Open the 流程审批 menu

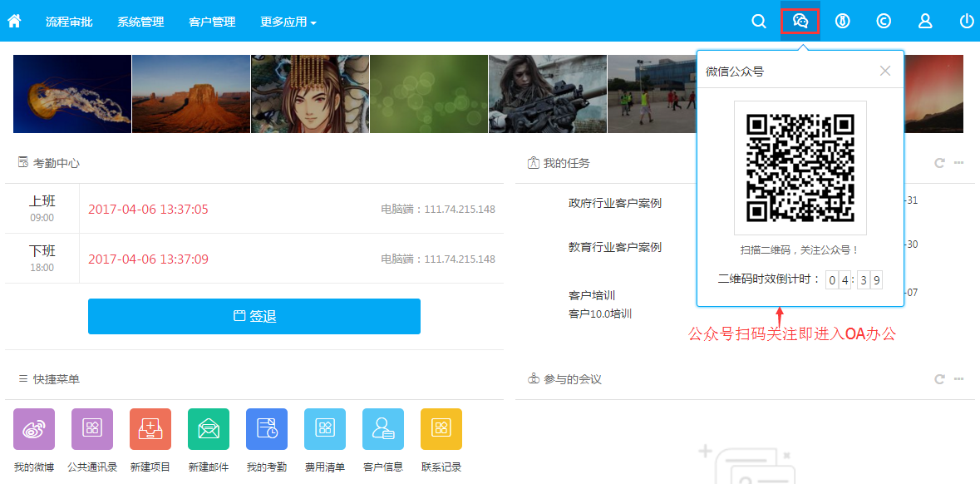pos(69,22)
